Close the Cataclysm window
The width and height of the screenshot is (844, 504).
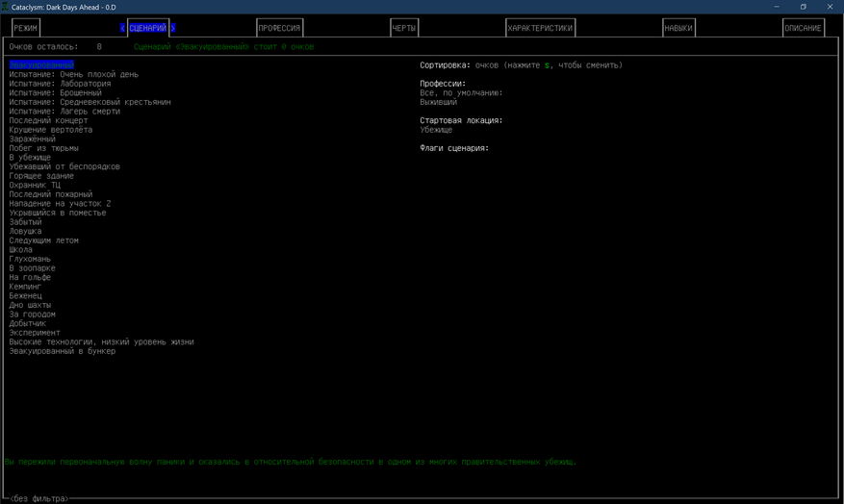pos(830,7)
